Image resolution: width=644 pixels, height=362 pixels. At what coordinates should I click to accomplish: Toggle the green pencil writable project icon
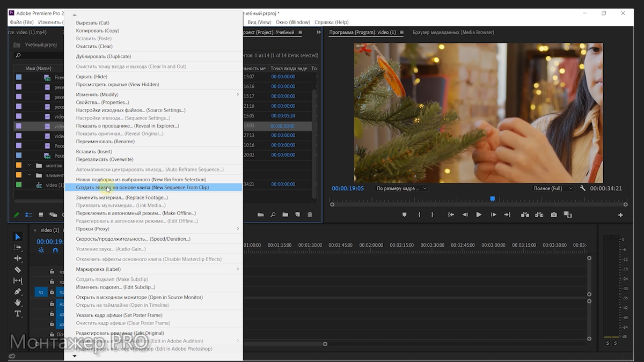coord(17,215)
